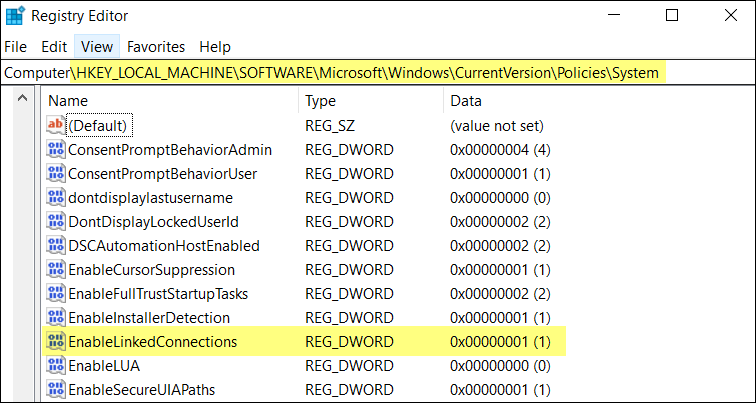Select the EnableInstallerDetection value name
Viewport: 756px width, 403px height.
click(x=149, y=318)
